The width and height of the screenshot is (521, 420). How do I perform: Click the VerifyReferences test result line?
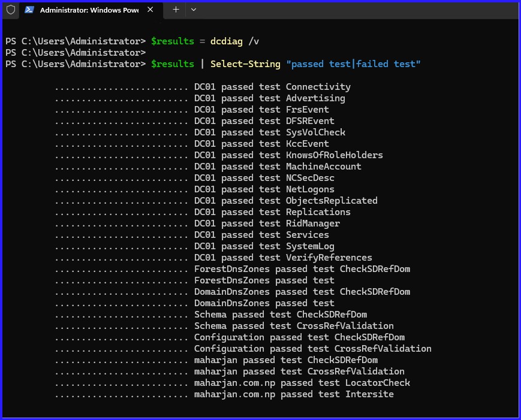tap(283, 258)
